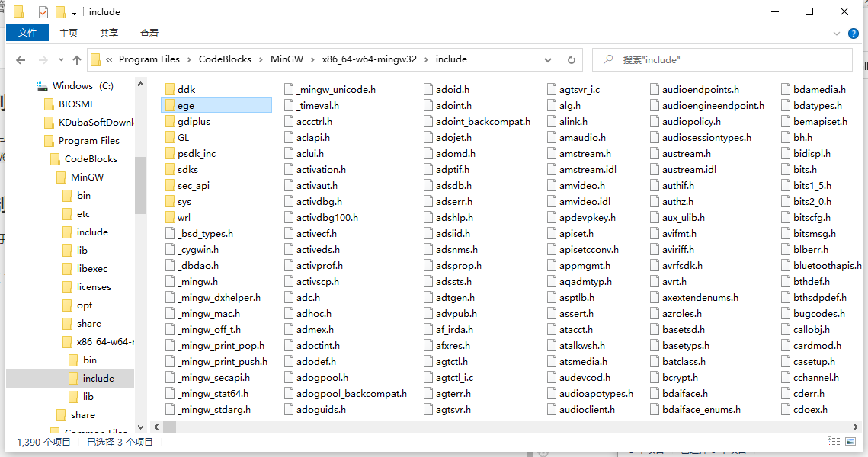
Task: Click the new folder icon in title bar
Action: [x=59, y=11]
